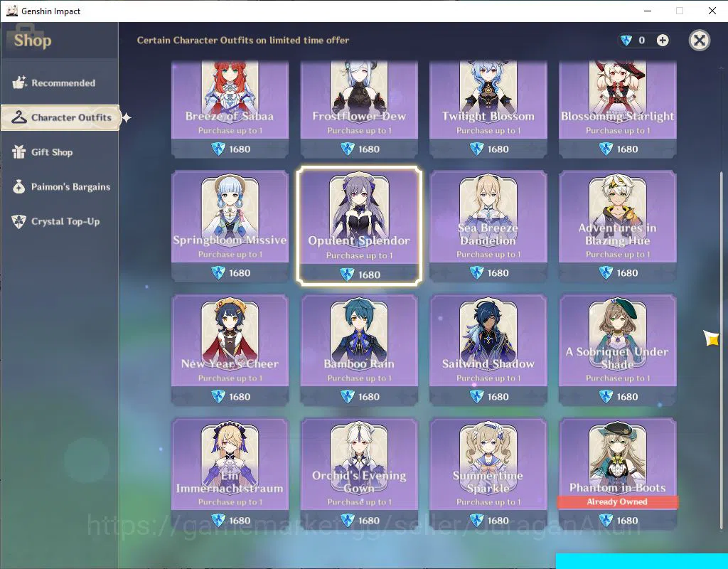This screenshot has width=728, height=569.
Task: Select the Ein Immernachtstraum outfit card
Action: (230, 474)
